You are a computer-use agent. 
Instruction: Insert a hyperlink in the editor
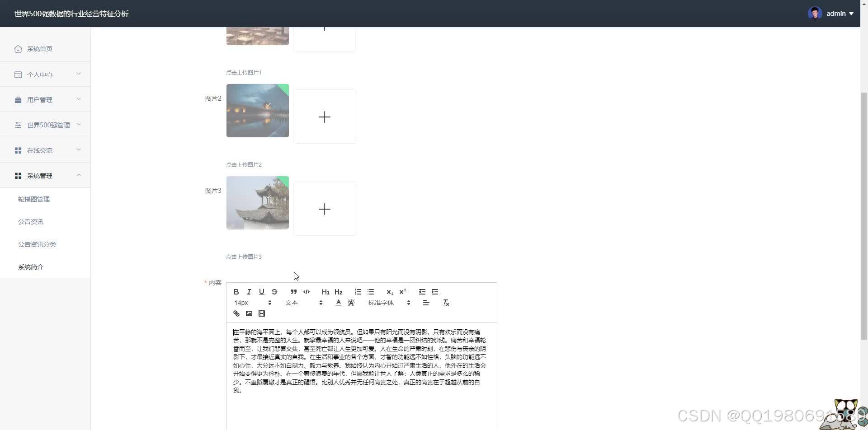pyautogui.click(x=236, y=313)
